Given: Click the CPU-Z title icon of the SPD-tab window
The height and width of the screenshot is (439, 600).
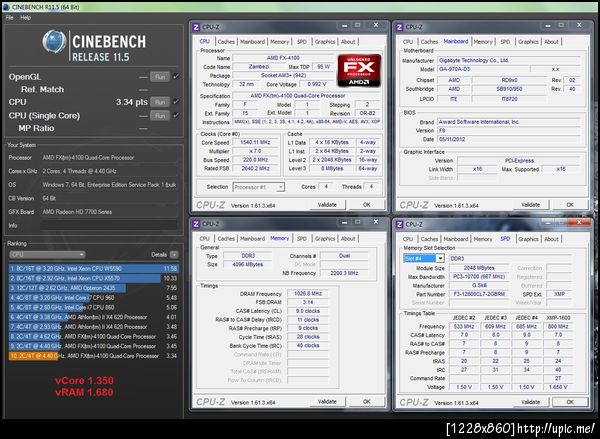Looking at the screenshot, I should click(x=399, y=225).
